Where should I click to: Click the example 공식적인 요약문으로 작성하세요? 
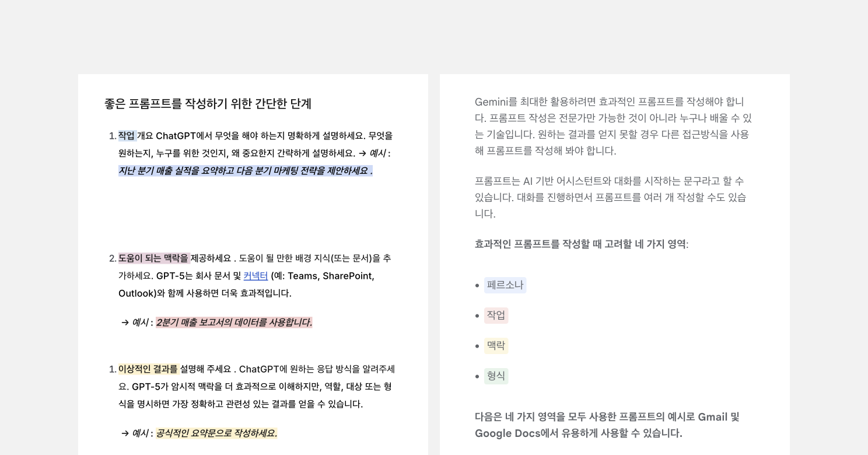(216, 433)
